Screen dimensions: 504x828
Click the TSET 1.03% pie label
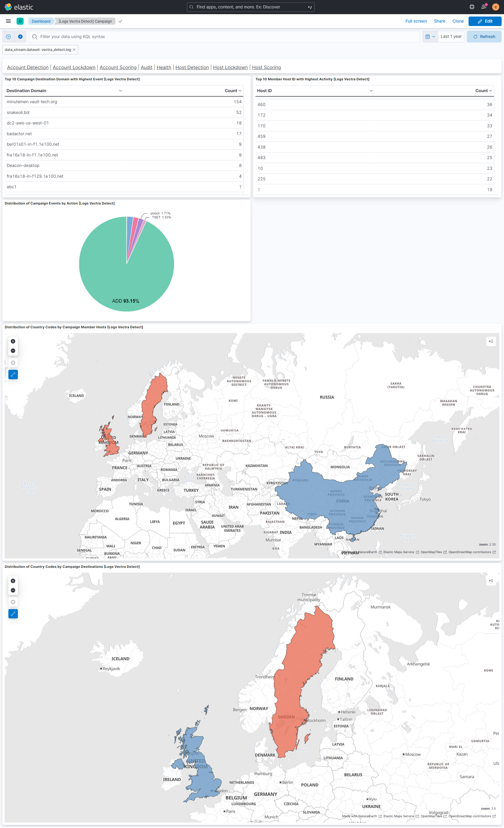pos(161,217)
